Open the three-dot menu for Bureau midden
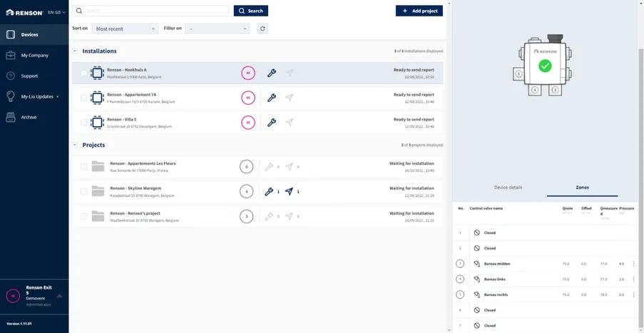644x333 pixels. (x=633, y=264)
